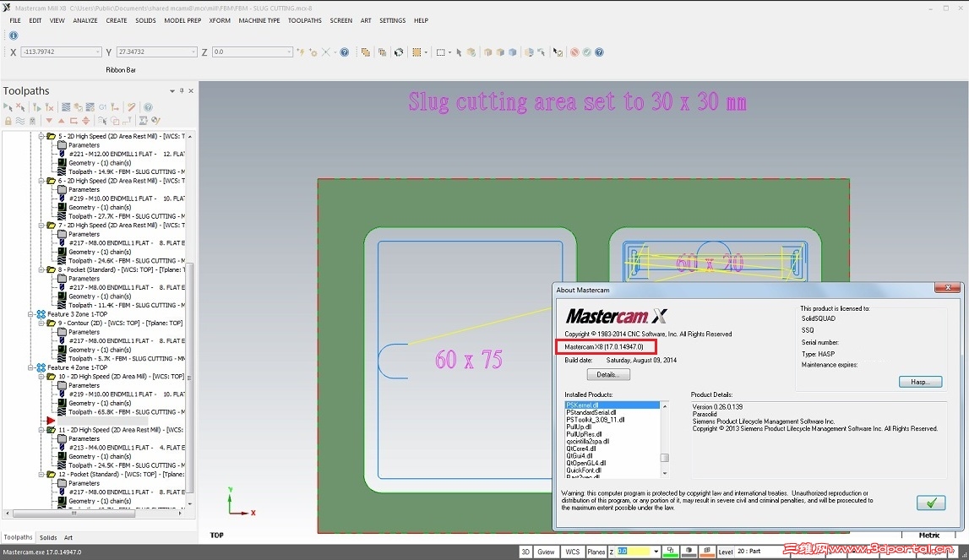969x560 pixels.
Task: Click the green color swatch in status bar
Action: (671, 552)
